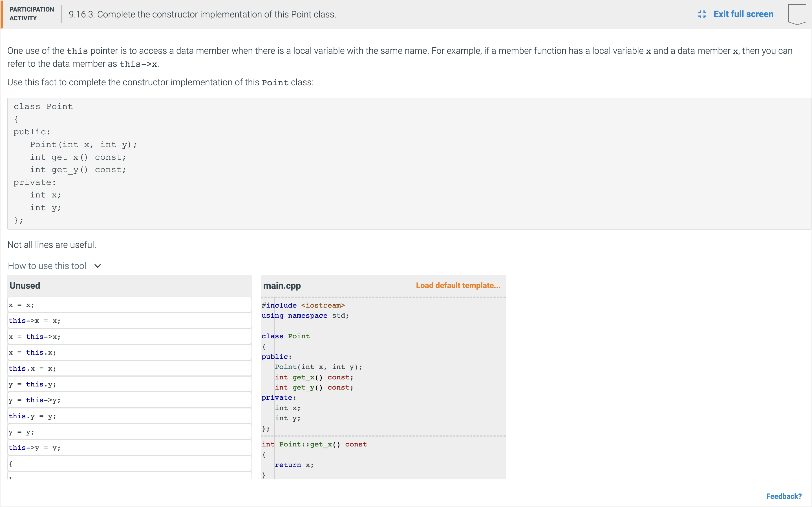The height and width of the screenshot is (507, 812).
Task: Open How to use this tool text
Action: [x=47, y=266]
